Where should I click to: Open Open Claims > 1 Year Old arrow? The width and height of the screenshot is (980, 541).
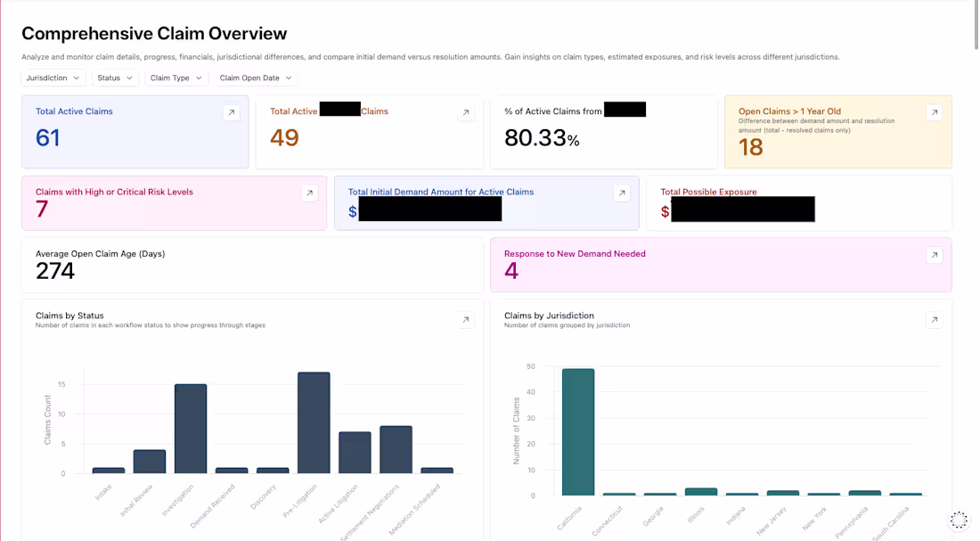pyautogui.click(x=935, y=112)
